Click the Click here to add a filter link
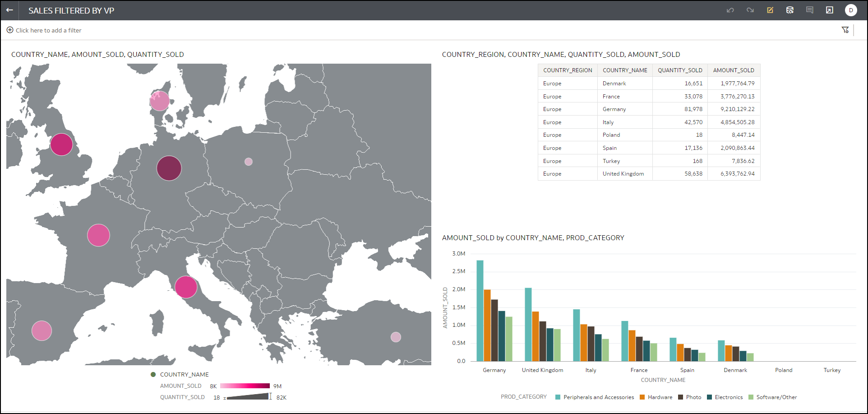The height and width of the screenshot is (414, 868). 48,30
